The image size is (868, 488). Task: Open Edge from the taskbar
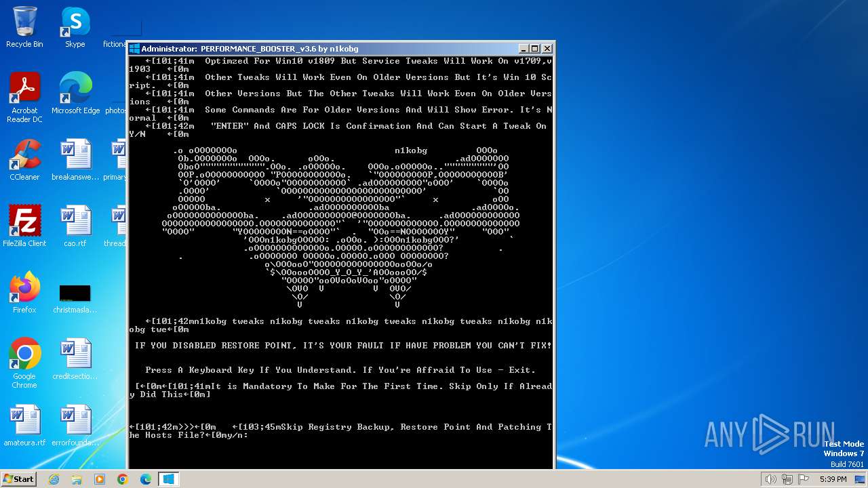(146, 479)
